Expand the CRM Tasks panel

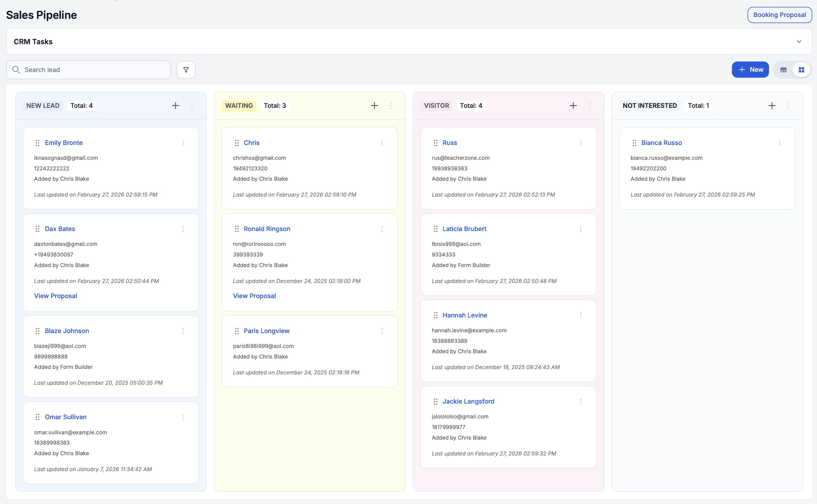pos(799,42)
